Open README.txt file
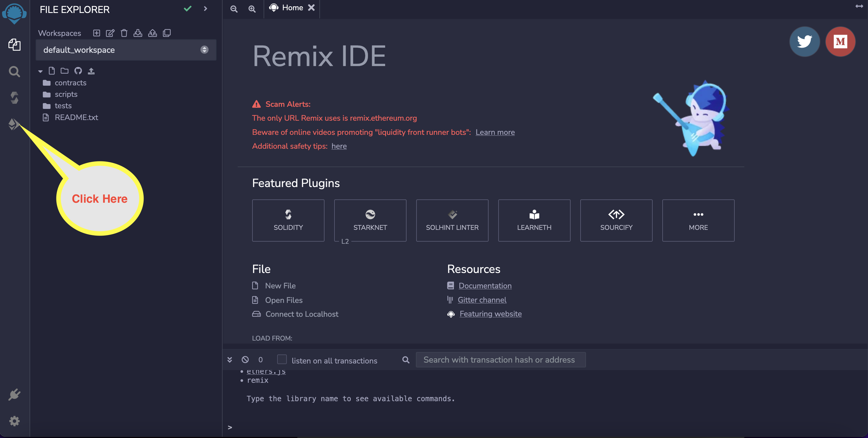This screenshot has width=868, height=438. point(76,117)
